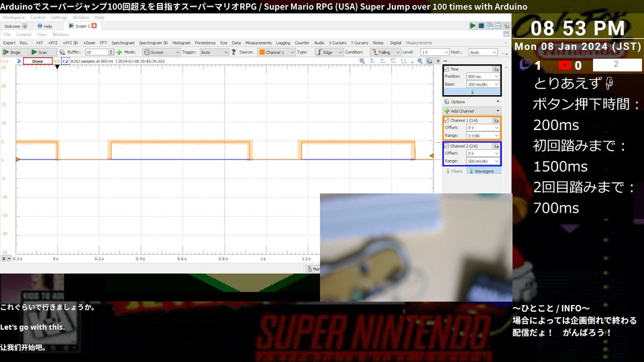Open the Spectrogram view
Screen dimensions: 644x362
pos(123,43)
